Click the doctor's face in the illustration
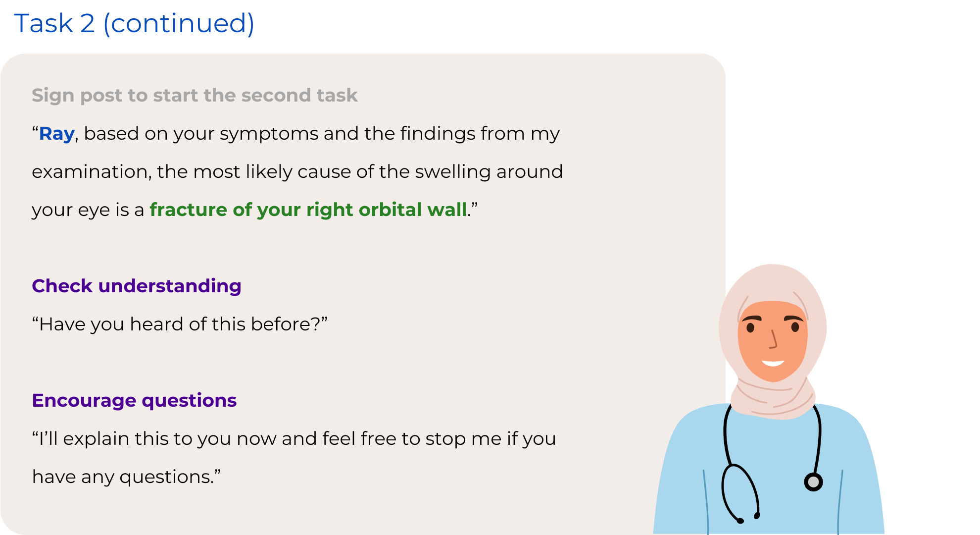 [772, 341]
